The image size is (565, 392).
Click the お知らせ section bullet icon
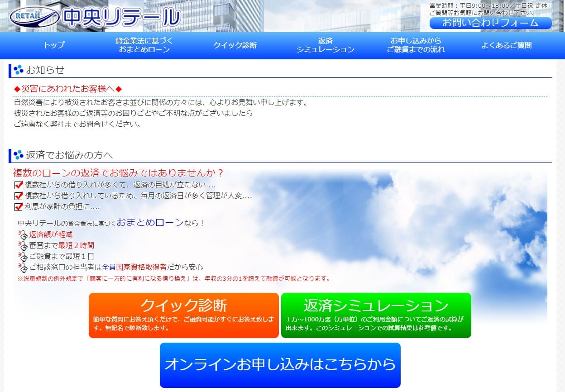(18, 70)
